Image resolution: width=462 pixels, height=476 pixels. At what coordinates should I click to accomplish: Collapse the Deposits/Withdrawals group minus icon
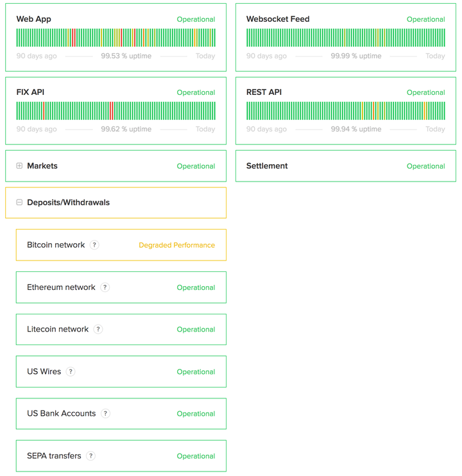click(x=19, y=202)
